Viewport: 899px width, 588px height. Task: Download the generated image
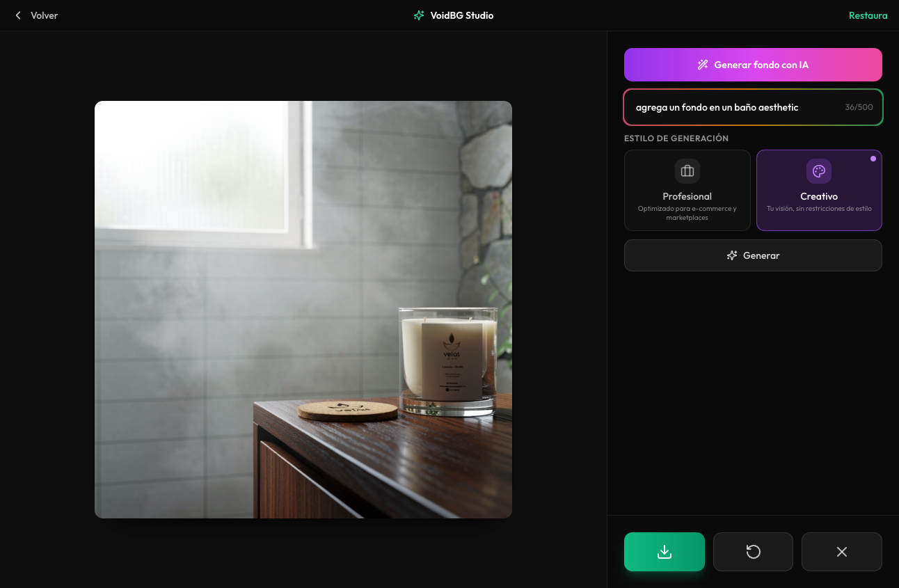665,552
